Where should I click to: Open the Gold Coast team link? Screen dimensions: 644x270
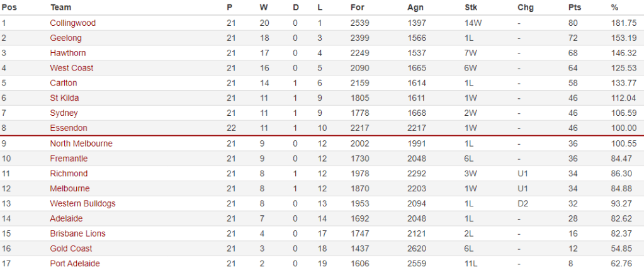tap(71, 249)
